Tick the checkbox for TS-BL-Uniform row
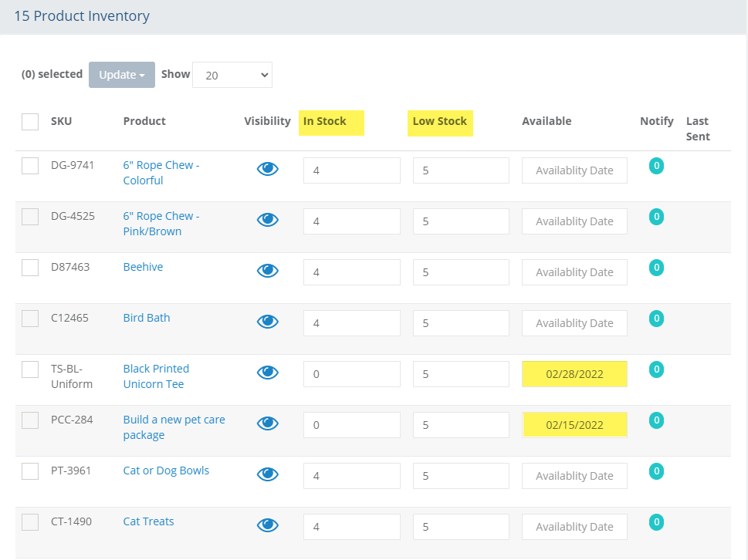Image resolution: width=748 pixels, height=560 pixels. (30, 369)
